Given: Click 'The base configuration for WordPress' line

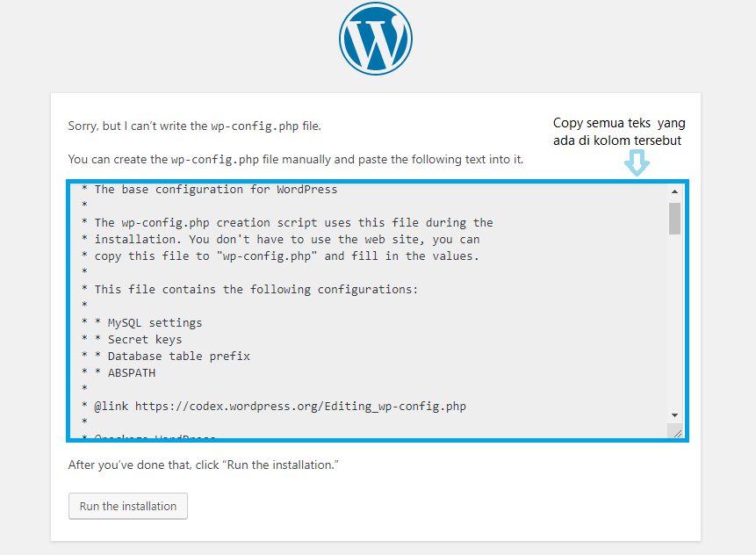Looking at the screenshot, I should [x=209, y=190].
